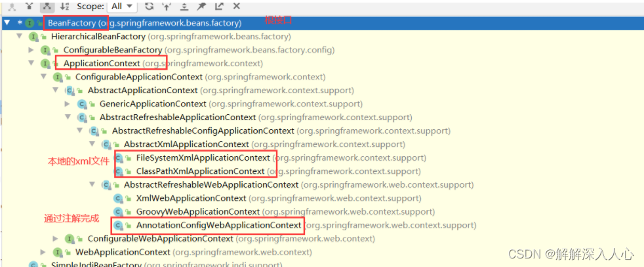
Task: Click the class icon beside AbstractRefreshableWebApplicationContext
Action: (106, 185)
